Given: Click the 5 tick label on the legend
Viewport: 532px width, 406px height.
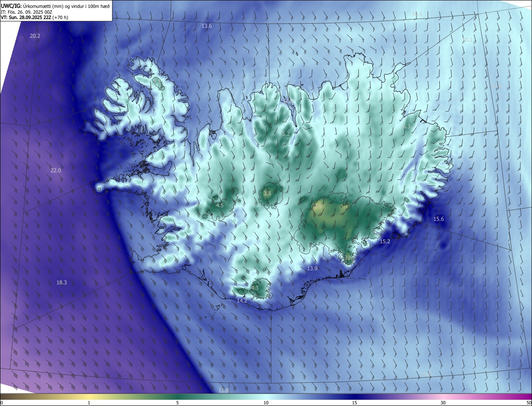Looking at the screenshot, I should point(177,403).
